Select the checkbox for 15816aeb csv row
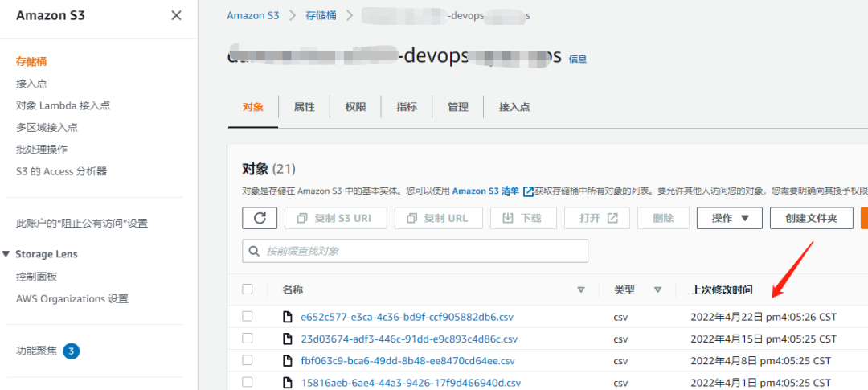This screenshot has height=390, width=868. point(248,383)
